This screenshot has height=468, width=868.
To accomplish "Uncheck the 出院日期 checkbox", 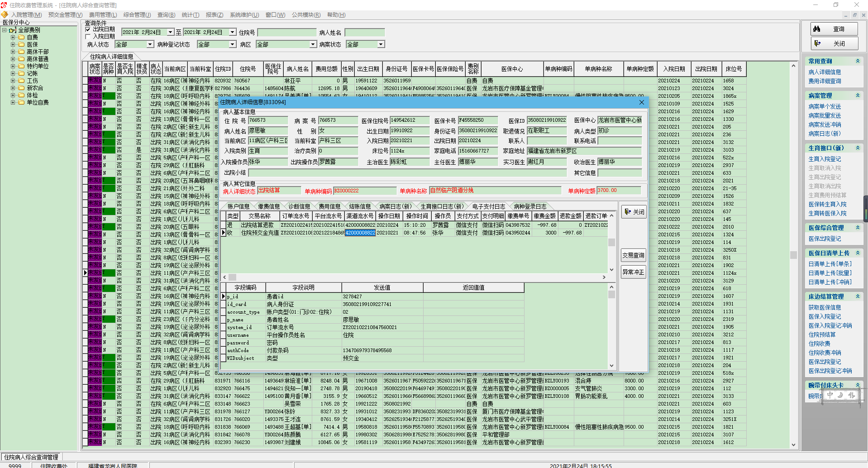I will click(x=88, y=29).
